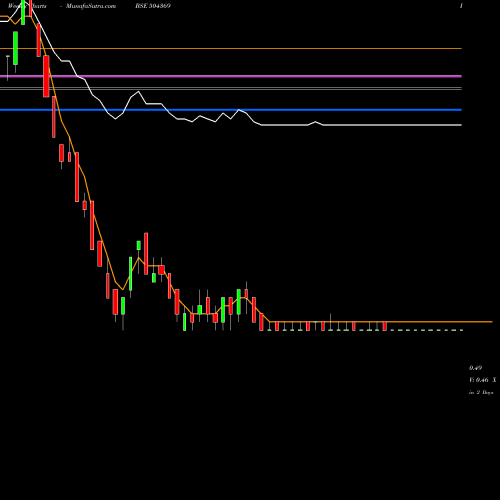This screenshot has height=500, width=500.
Task: Click the 'in 2 Days' label
Action: (x=481, y=392)
